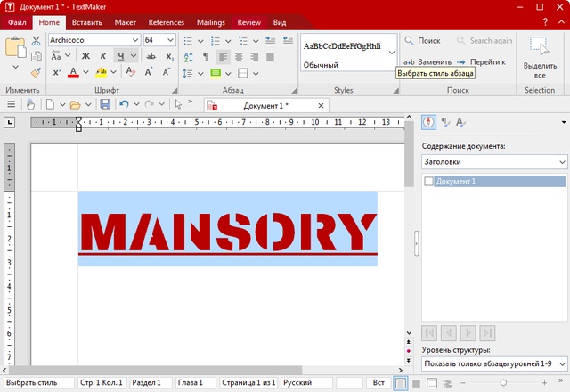570x392 pixels.
Task: Open the paragraph style gallery dropdown
Action: coord(392,53)
